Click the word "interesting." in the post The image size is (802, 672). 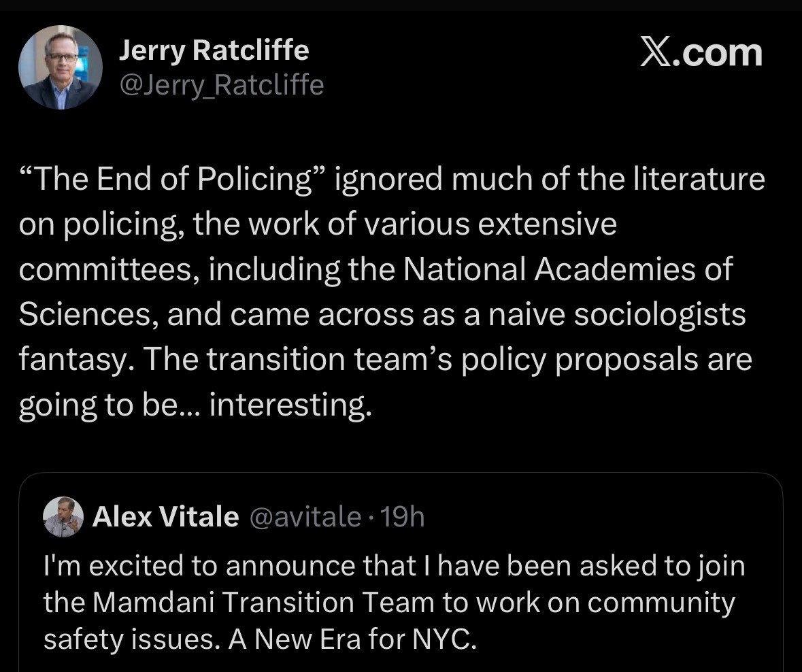pos(291,405)
